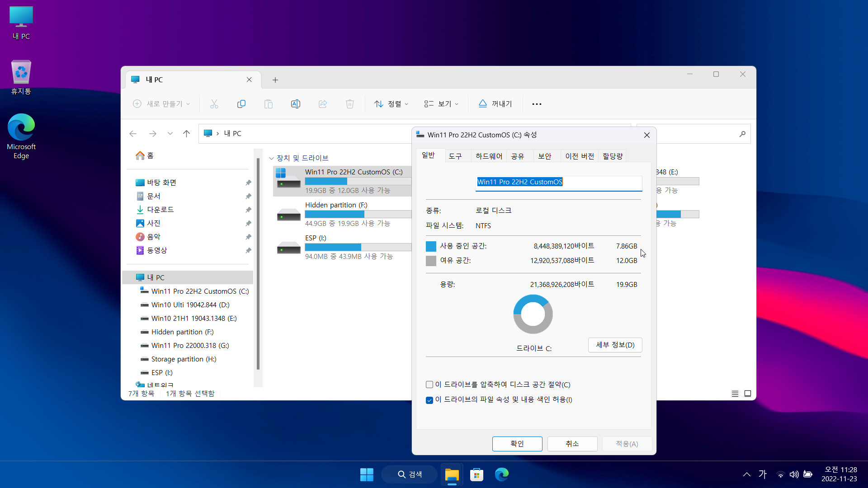
Task: Switch to large icons view in status bar
Action: click(748, 394)
